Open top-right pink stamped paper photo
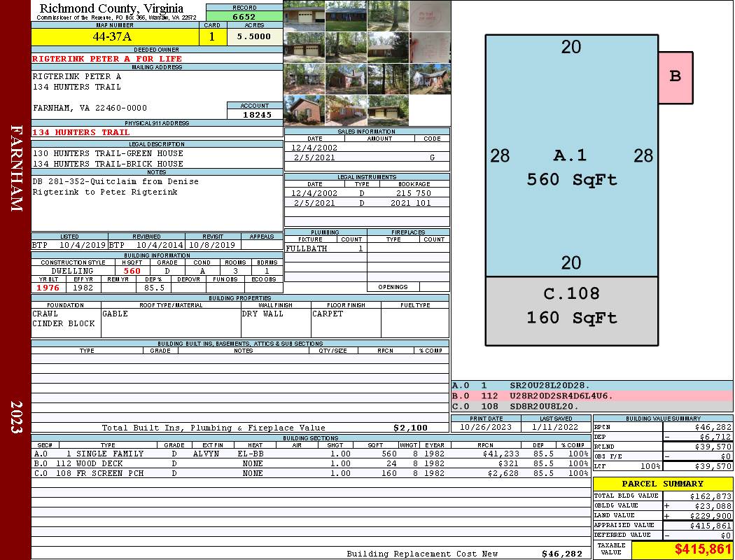 pos(429,15)
